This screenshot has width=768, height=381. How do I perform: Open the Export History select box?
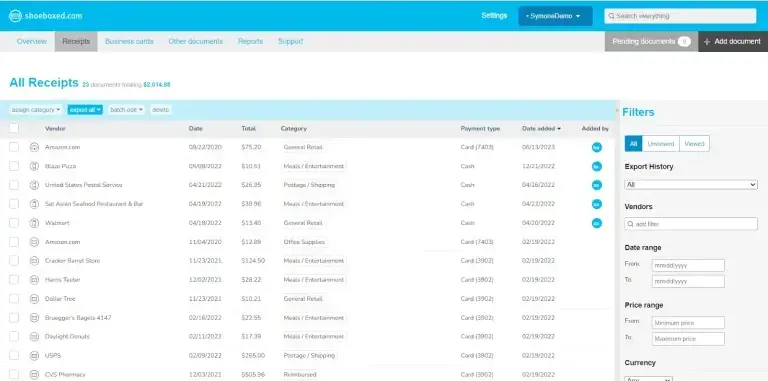click(691, 185)
